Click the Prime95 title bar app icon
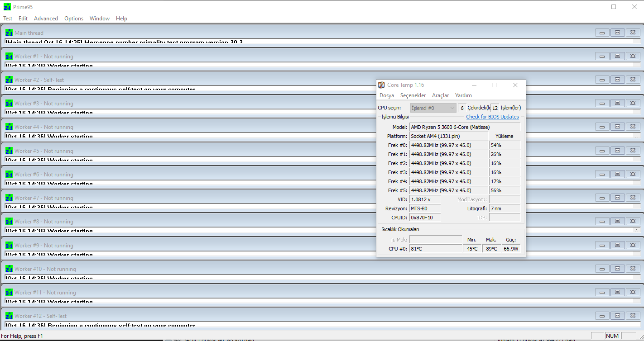 coord(7,7)
